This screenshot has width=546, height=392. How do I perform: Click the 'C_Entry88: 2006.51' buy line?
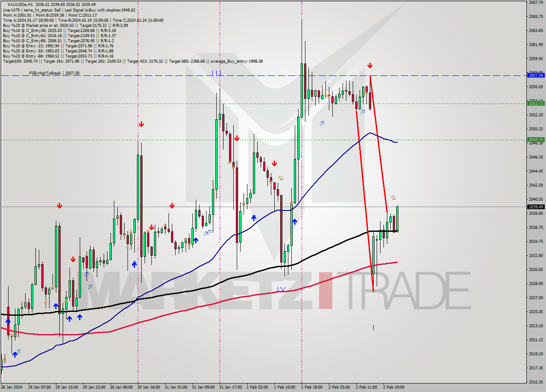(x=58, y=40)
